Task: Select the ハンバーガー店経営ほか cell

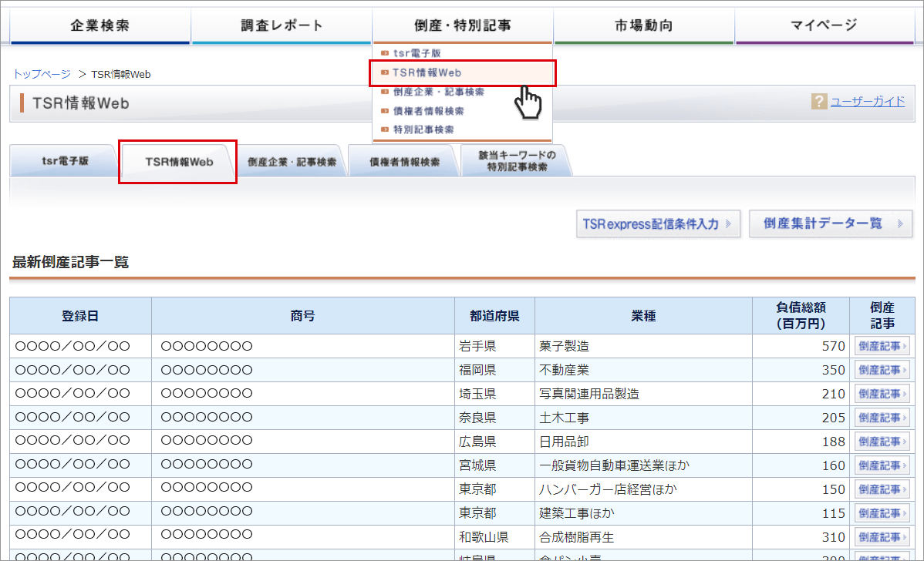Action: point(643,489)
